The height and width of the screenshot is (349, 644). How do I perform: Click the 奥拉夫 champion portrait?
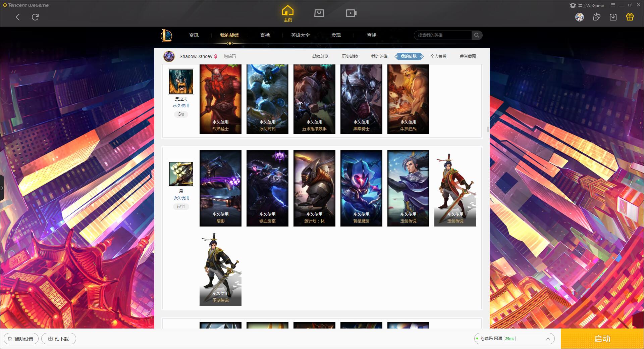181,82
